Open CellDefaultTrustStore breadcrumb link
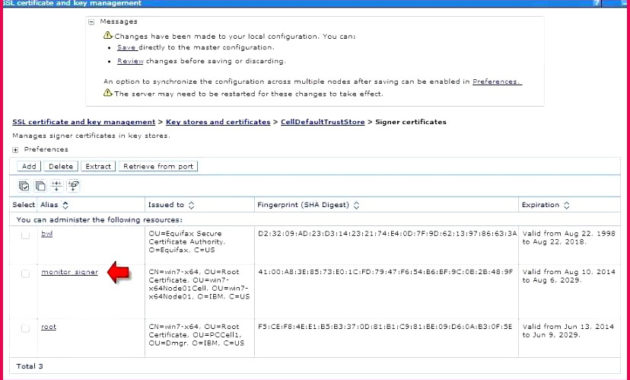630x380 pixels. coord(323,122)
